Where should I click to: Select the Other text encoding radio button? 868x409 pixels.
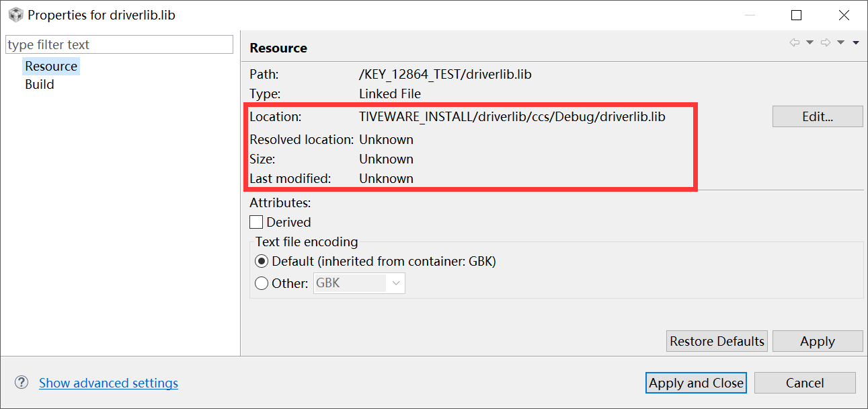click(262, 283)
